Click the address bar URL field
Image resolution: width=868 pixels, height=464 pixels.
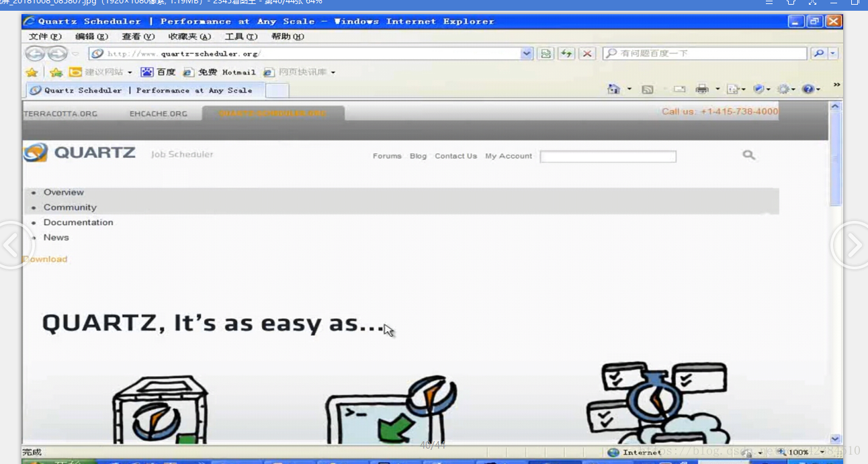[x=305, y=54]
